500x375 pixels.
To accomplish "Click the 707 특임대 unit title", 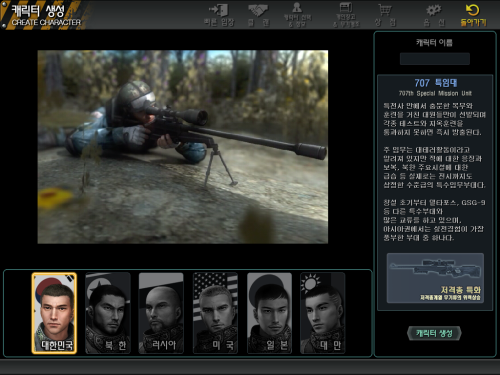I will (436, 83).
